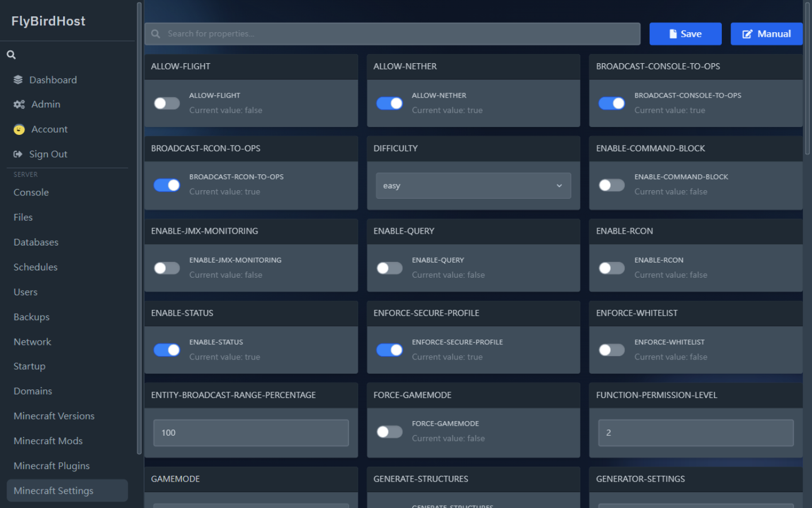This screenshot has width=812, height=508.
Task: Turn off BROADCAST-RCON-TO-OPS switch
Action: (167, 185)
